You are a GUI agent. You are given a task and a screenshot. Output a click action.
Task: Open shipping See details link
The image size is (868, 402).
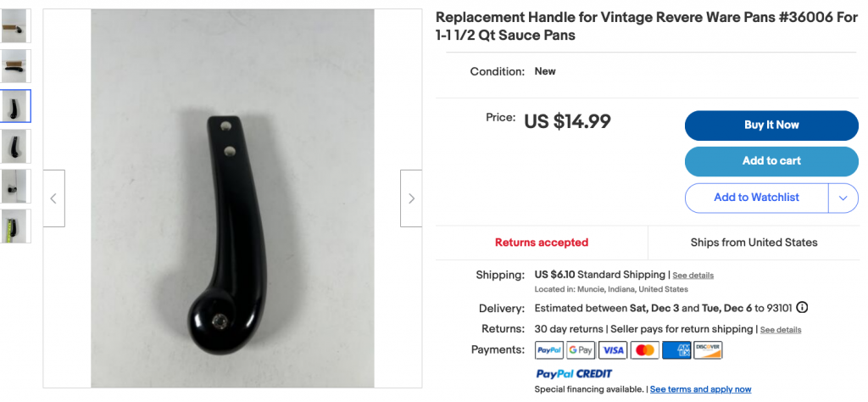(x=693, y=275)
